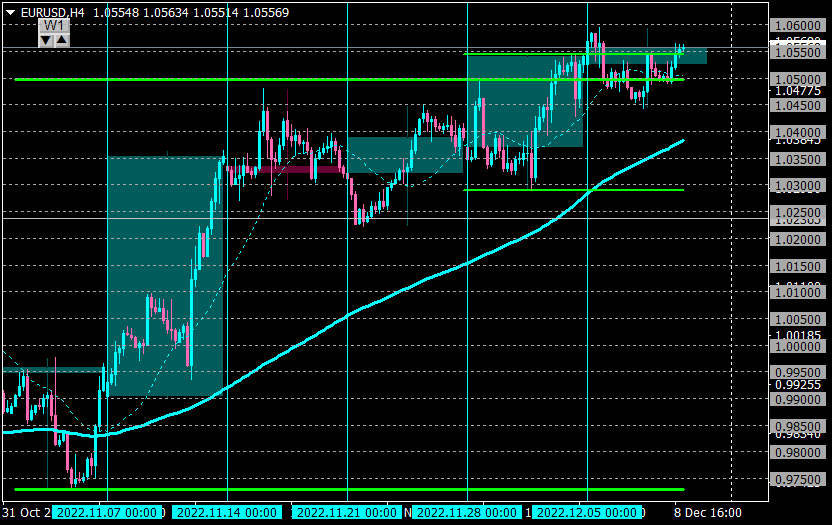Click the EURUSD,H4 chart title
The image size is (832, 525).
click(53, 13)
